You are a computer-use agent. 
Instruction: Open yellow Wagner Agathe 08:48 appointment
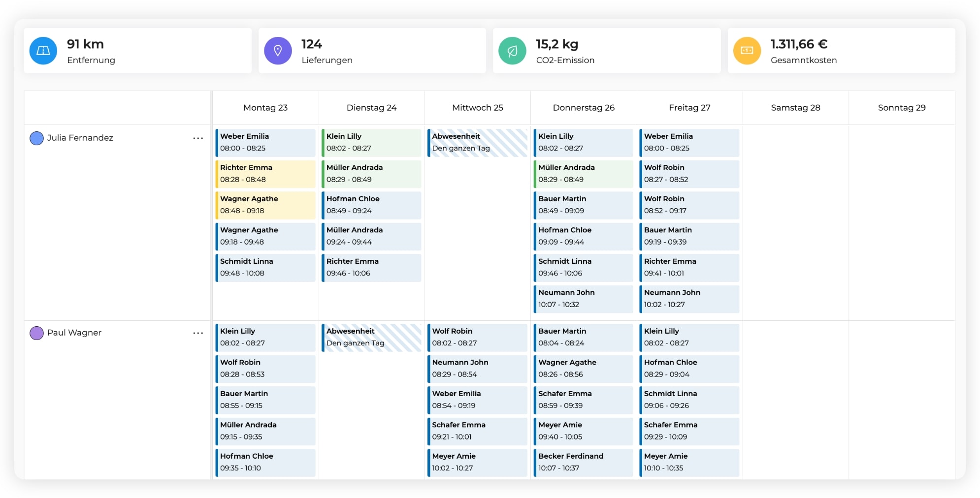(265, 205)
